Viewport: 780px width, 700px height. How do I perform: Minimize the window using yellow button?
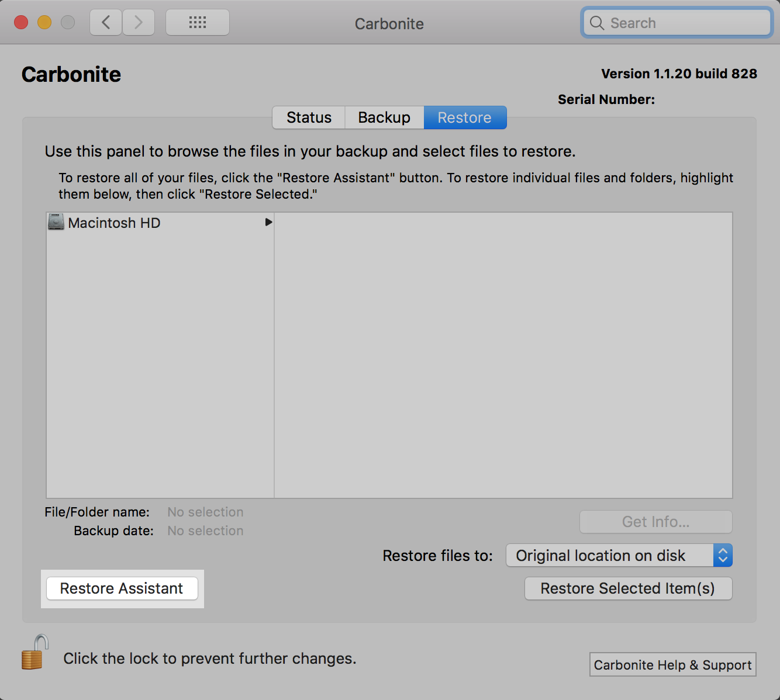44,23
